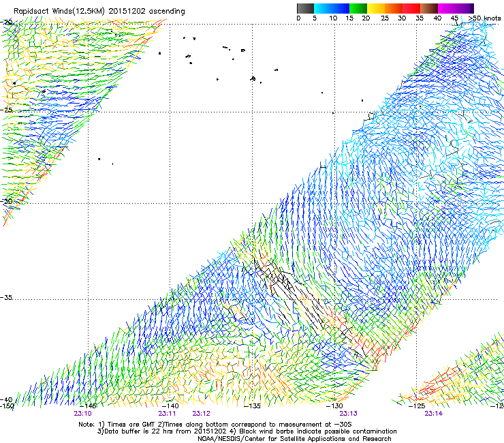Click the 'Note: 1) Times are GMT' line
504x443 pixels.
[x=215, y=425]
